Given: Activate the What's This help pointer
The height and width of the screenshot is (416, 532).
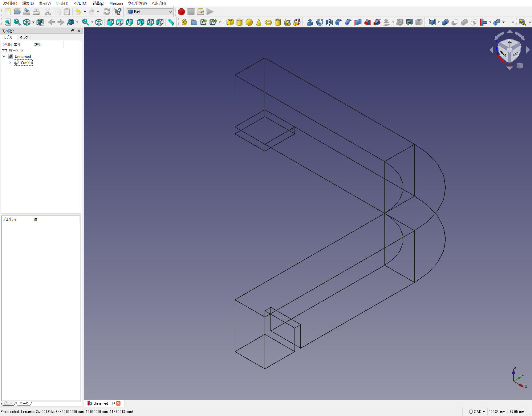Looking at the screenshot, I should point(118,12).
